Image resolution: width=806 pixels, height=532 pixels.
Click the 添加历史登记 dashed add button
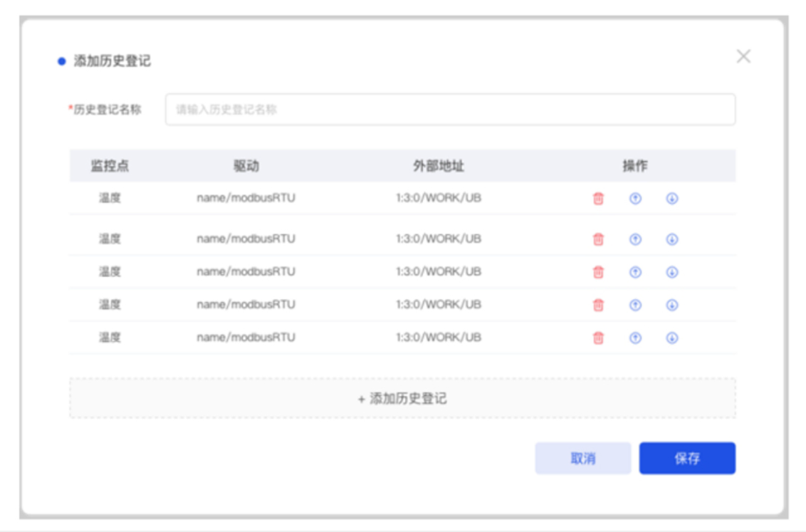401,398
